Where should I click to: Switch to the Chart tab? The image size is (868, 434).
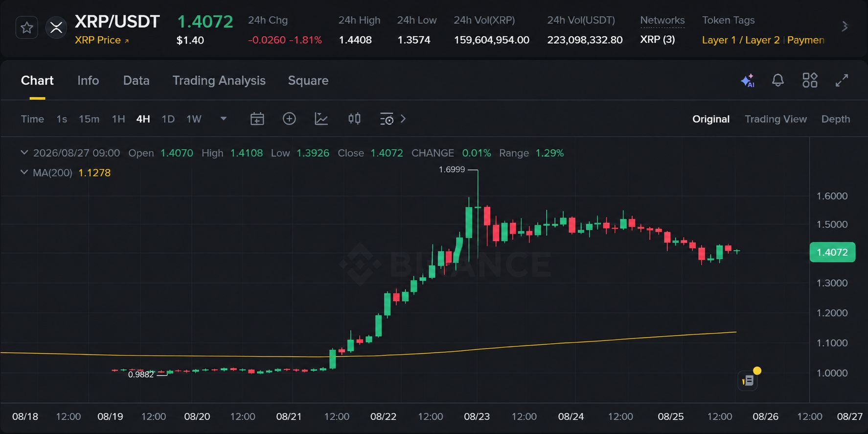pos(37,80)
